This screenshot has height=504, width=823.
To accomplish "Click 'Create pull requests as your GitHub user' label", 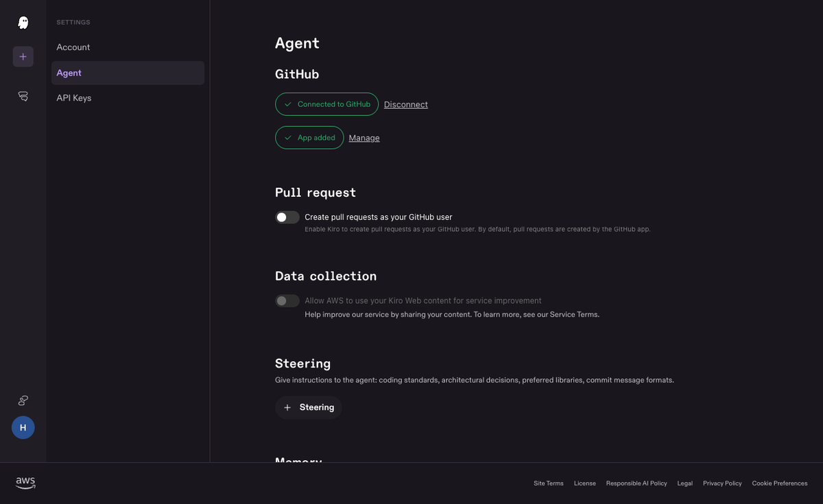I will point(379,217).
